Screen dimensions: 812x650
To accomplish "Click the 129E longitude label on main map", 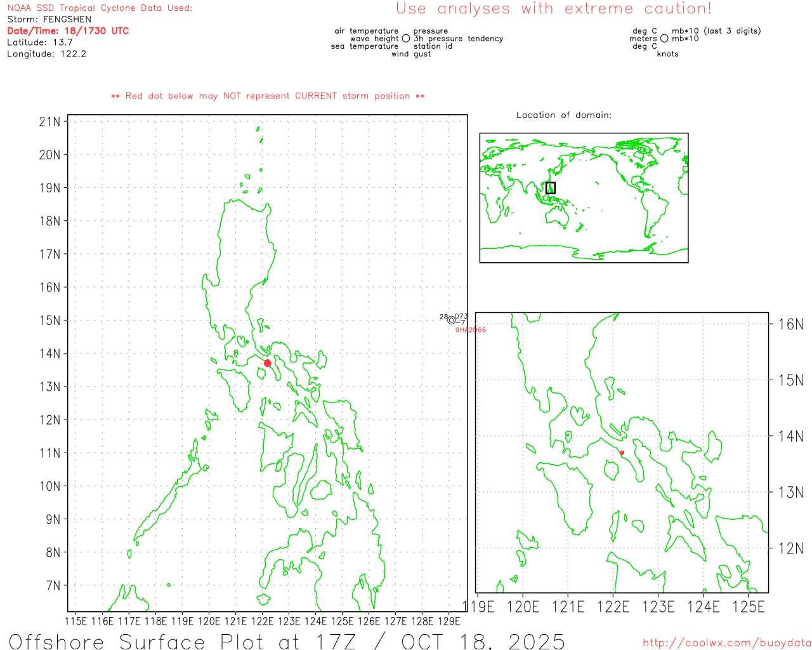I will 449,621.
